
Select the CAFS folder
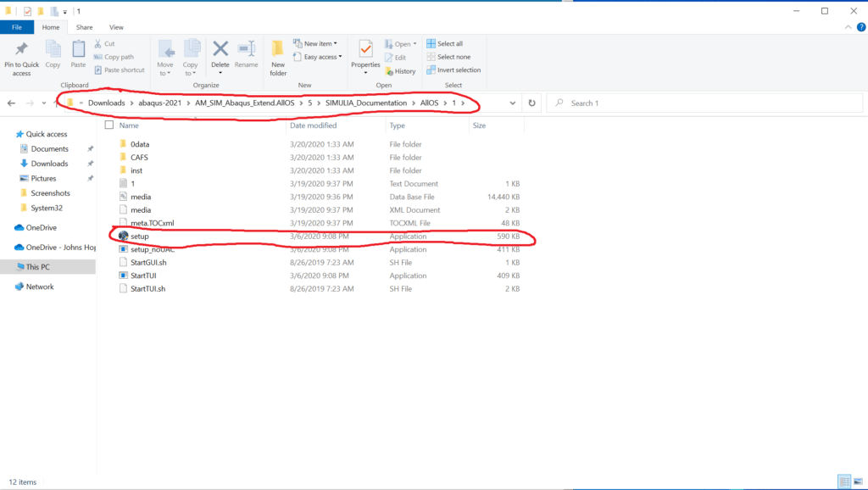[x=139, y=158]
